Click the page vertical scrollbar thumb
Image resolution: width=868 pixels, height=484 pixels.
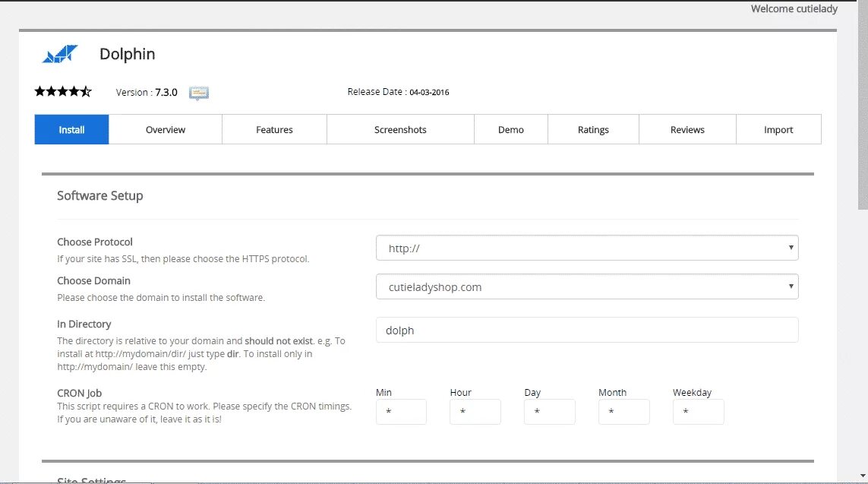pos(863,105)
